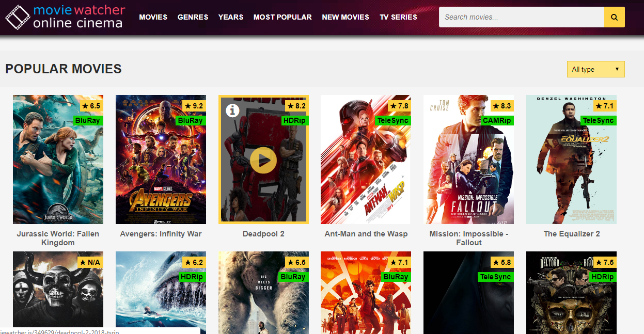Click the HDRip badge on Deadpool 2
Image resolution: width=644 pixels, height=334 pixels.
[x=295, y=120]
